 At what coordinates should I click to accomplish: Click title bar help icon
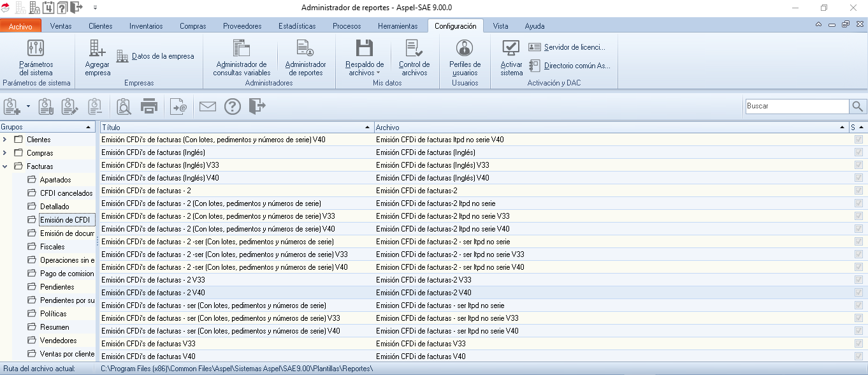62,8
